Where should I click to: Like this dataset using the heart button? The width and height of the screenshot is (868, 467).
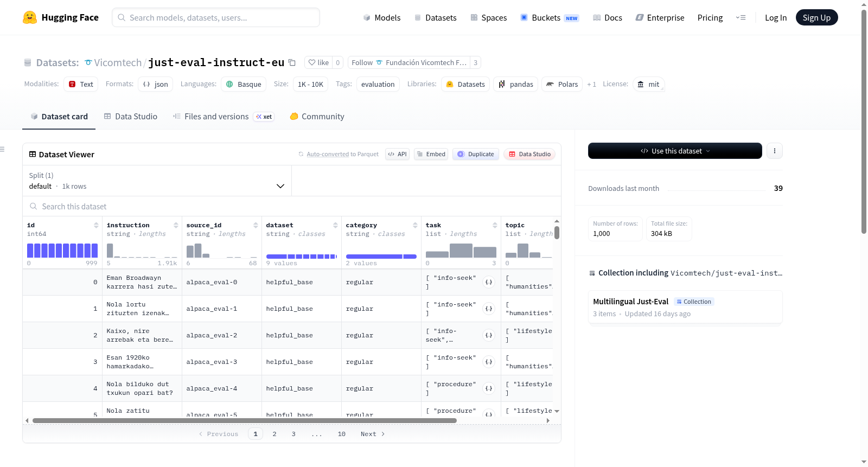pyautogui.click(x=318, y=62)
